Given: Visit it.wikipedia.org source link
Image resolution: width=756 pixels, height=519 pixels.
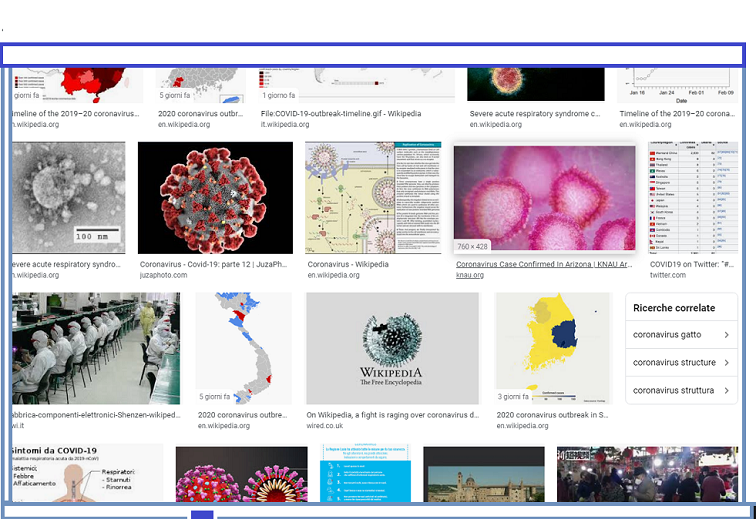Looking at the screenshot, I should click(285, 124).
